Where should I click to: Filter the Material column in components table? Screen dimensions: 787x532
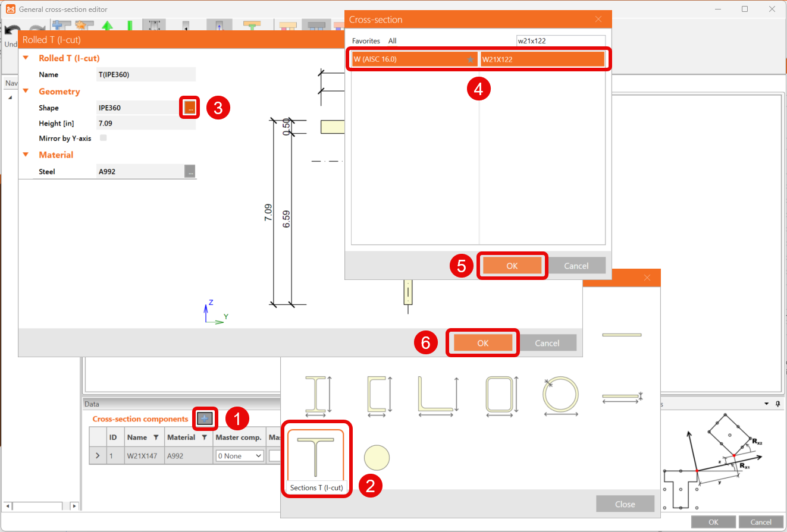(x=204, y=437)
